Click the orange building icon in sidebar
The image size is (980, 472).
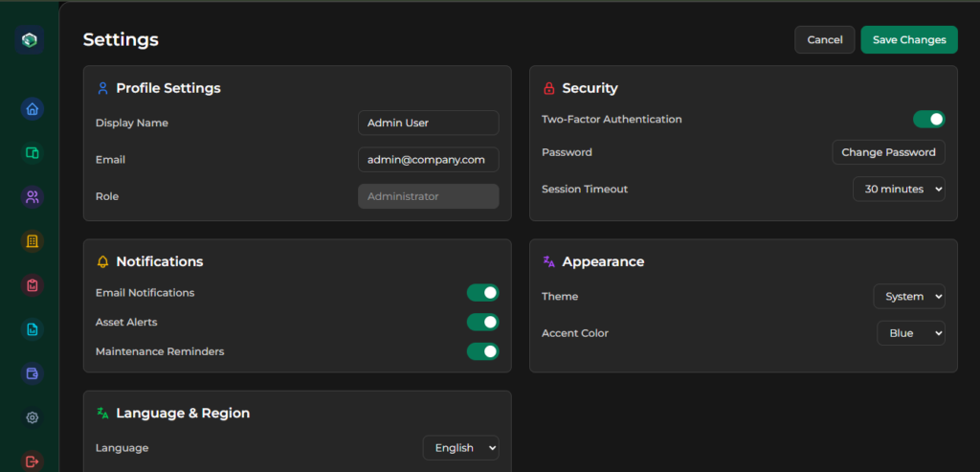tap(32, 241)
